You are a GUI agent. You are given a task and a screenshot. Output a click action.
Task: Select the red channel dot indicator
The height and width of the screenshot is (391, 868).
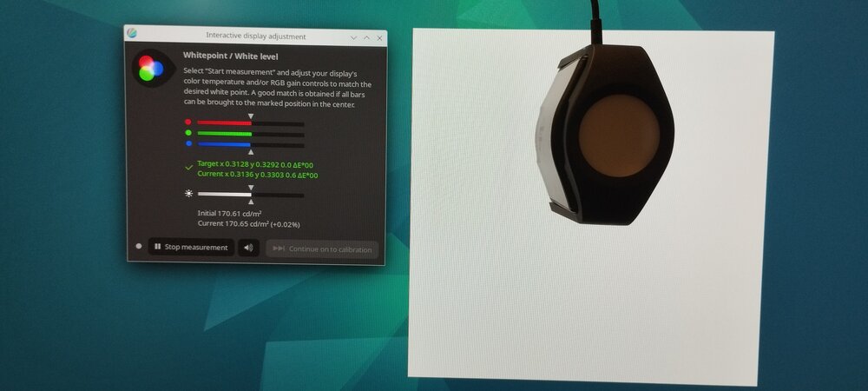188,122
